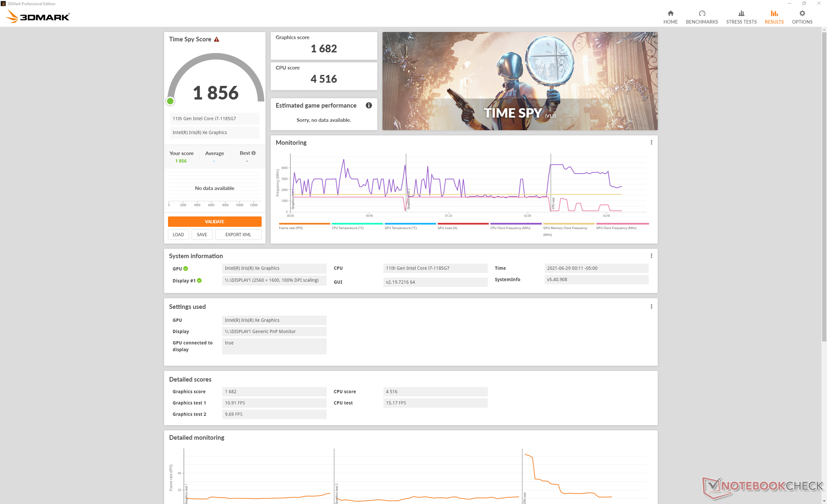
Task: Click the Time Spy banner image
Action: point(520,81)
